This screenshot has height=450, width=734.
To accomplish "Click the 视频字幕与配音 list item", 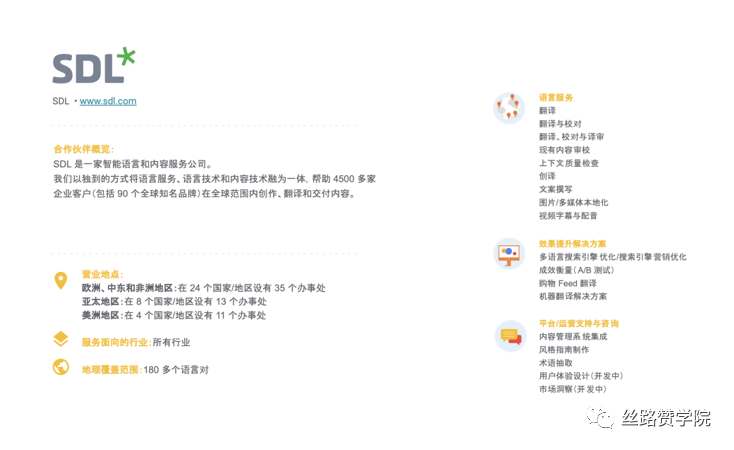I will tap(566, 215).
